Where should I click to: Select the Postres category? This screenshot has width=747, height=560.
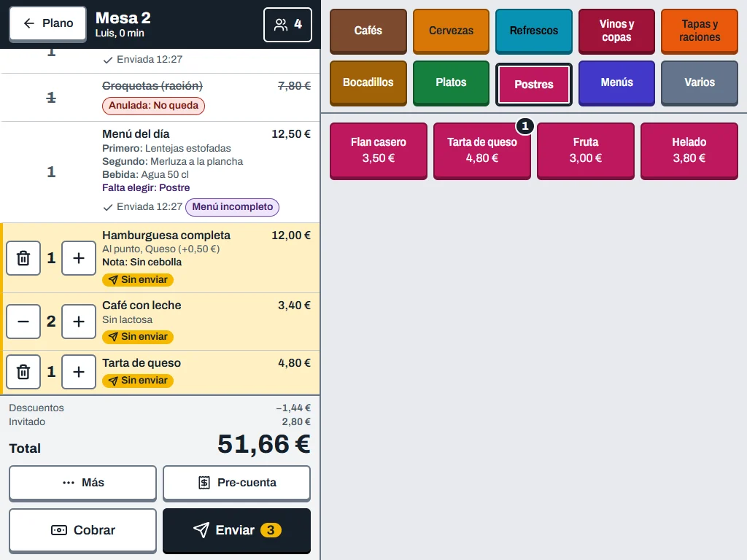(534, 85)
